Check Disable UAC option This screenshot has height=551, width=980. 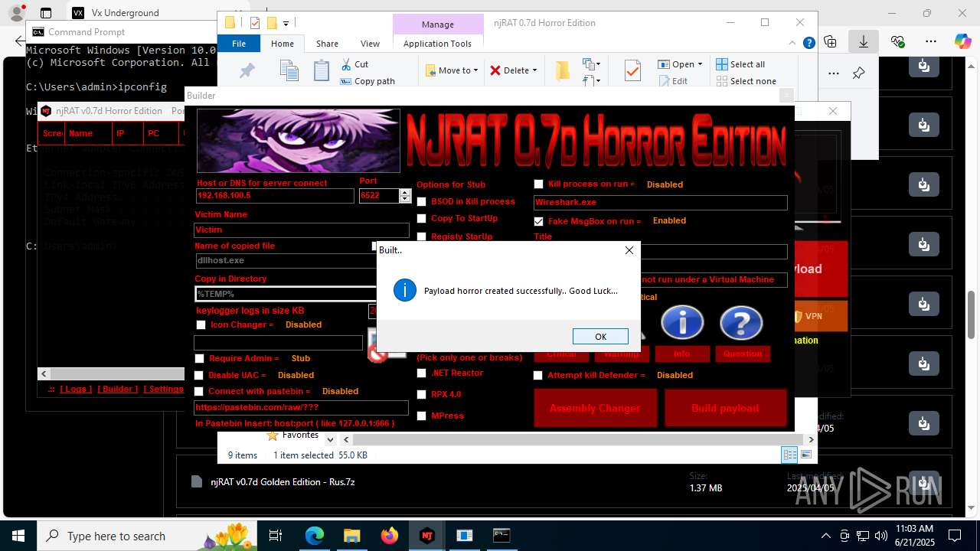(x=198, y=375)
